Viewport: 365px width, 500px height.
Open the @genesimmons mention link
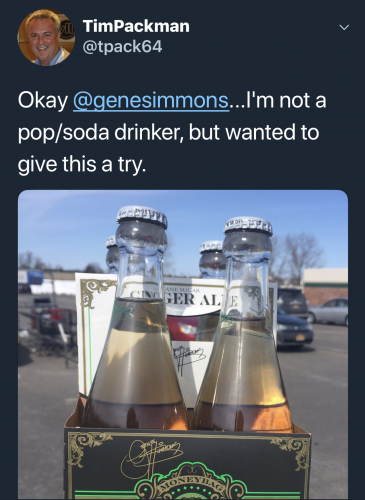pyautogui.click(x=151, y=100)
